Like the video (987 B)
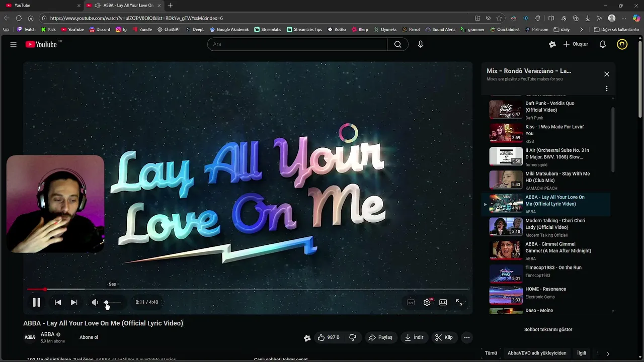Viewport: 644px width, 362px height. coord(329,337)
